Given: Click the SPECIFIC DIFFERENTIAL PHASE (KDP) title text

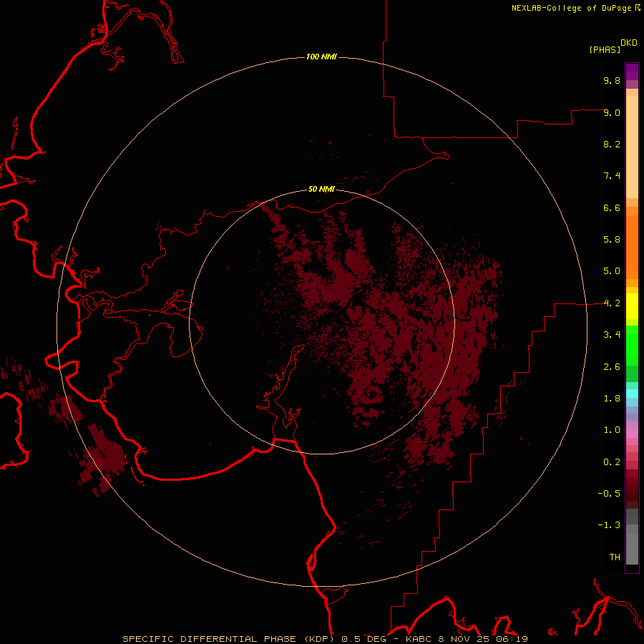Looking at the screenshot, I should [228, 639].
